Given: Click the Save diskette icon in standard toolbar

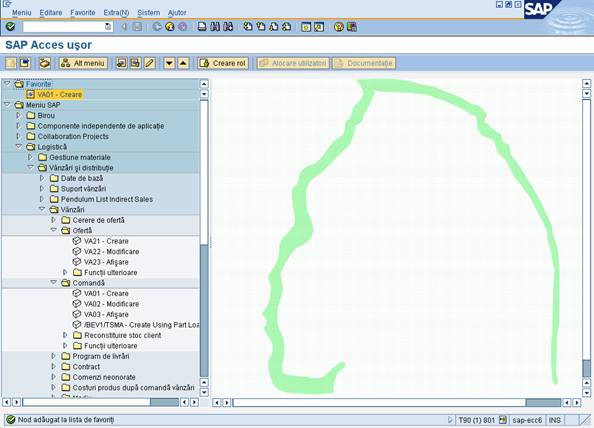Looking at the screenshot, I should 137,27.
